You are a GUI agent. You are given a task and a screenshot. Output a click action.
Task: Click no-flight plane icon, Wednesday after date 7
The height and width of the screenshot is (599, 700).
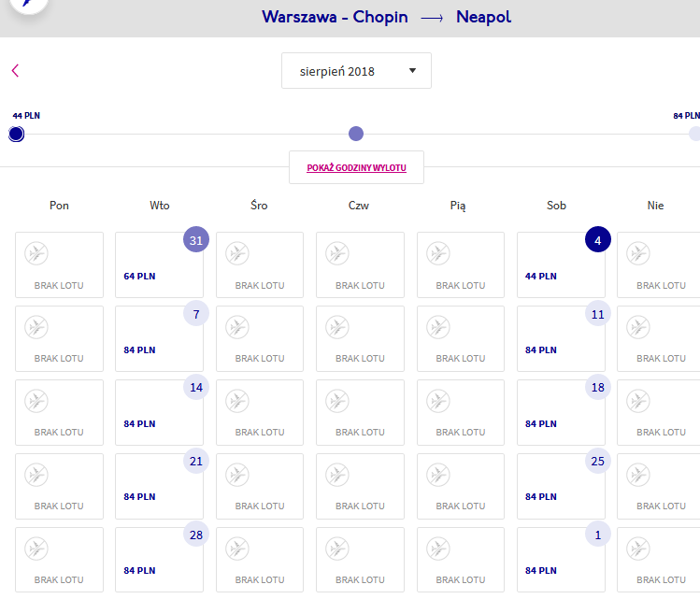pos(237,327)
